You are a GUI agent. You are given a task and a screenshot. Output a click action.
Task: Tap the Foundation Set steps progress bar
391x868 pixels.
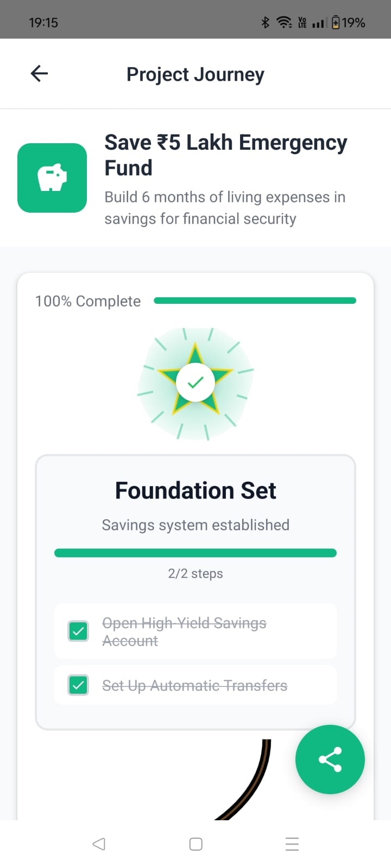coord(195,553)
